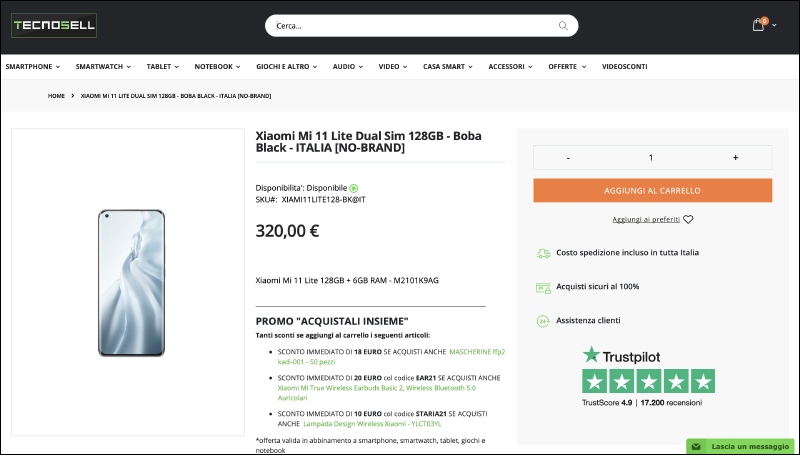This screenshot has width=800, height=455.
Task: Click the secure payment card icon
Action: 543,287
